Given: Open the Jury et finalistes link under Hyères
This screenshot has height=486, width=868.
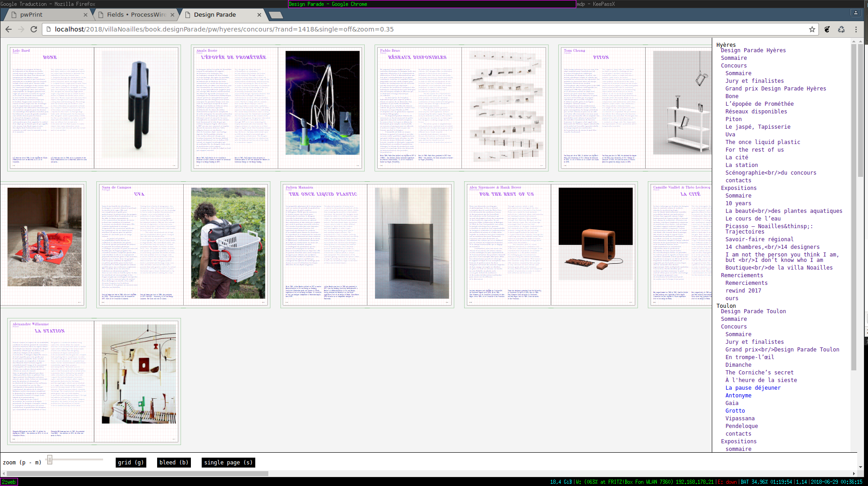Looking at the screenshot, I should tap(754, 81).
